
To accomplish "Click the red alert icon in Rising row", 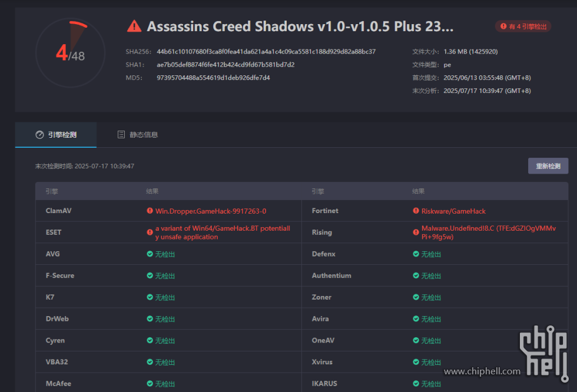I will pos(416,232).
